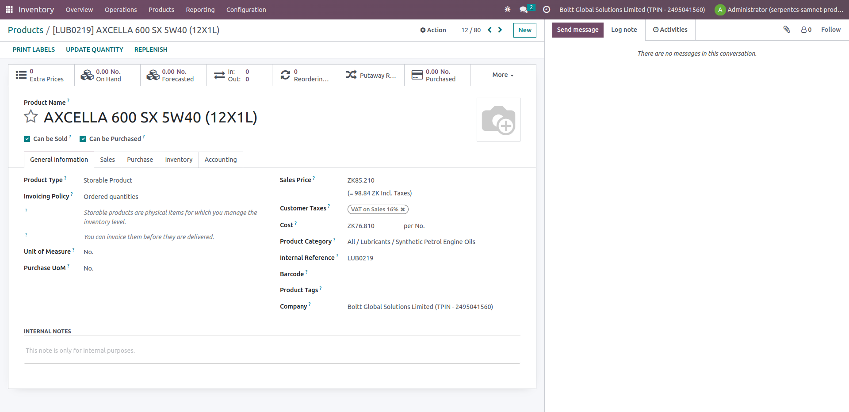Expand the More stat buttons dropdown

(x=503, y=75)
